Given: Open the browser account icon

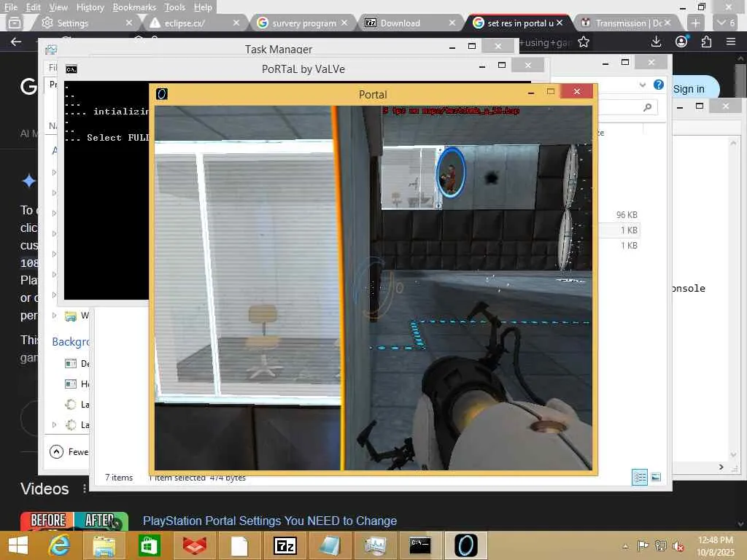Looking at the screenshot, I should coord(681,42).
